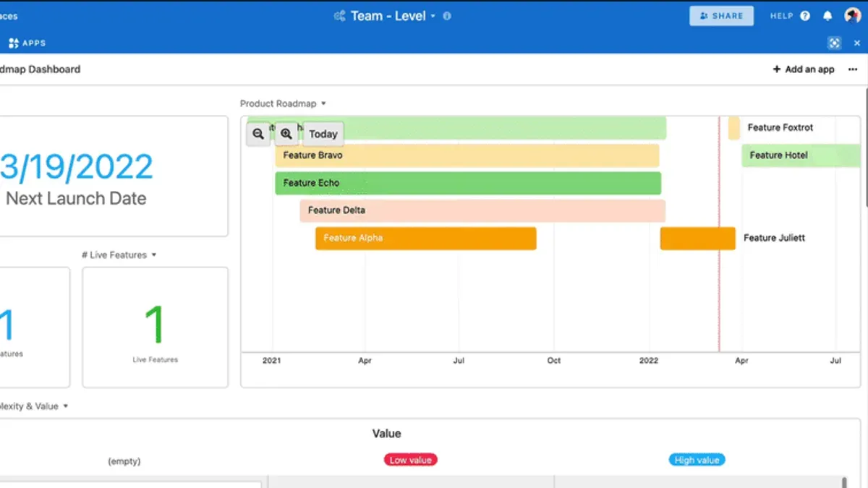Click the Roadmap Dashboard title
This screenshot has height=488, width=868.
point(41,69)
